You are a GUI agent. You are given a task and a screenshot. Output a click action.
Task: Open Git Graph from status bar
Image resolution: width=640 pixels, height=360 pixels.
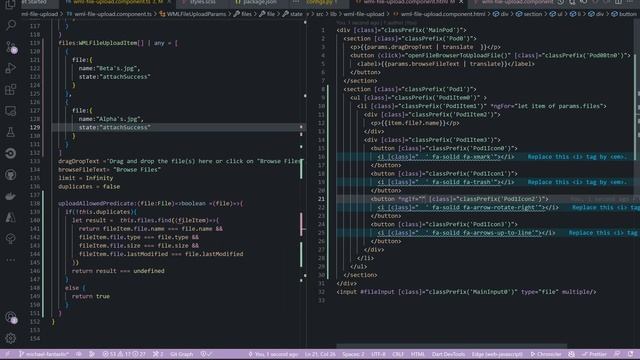pyautogui.click(x=181, y=354)
